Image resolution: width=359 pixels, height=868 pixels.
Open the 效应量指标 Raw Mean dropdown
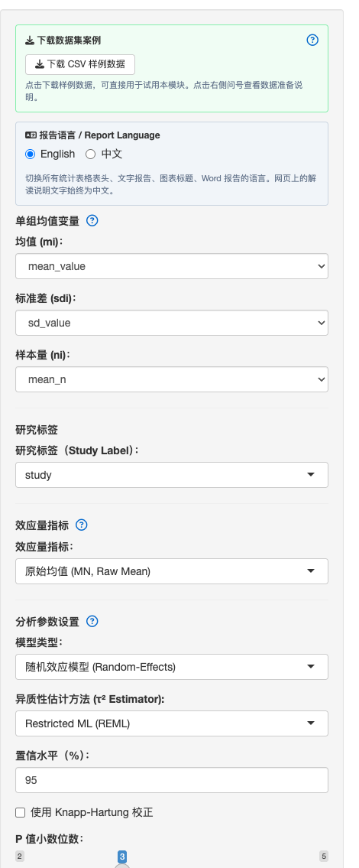[171, 571]
